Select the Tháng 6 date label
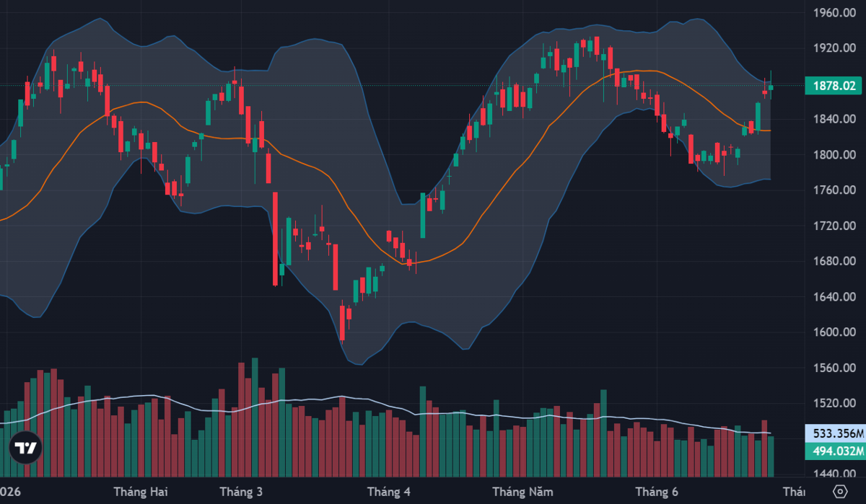The width and height of the screenshot is (866, 504). tap(657, 492)
